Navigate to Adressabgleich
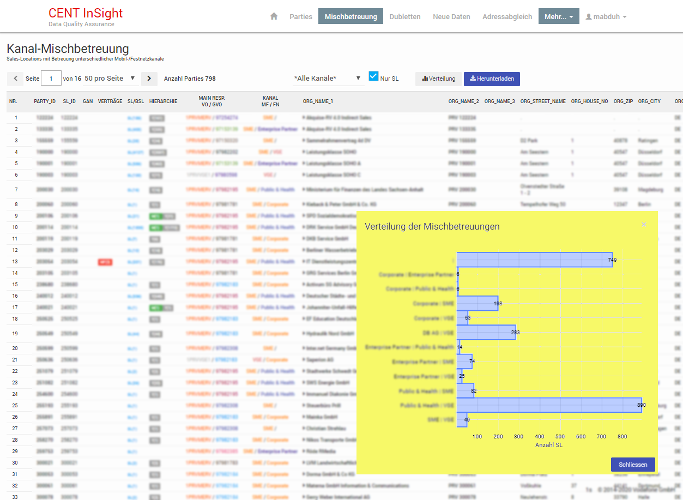The height and width of the screenshot is (500, 683). click(509, 17)
